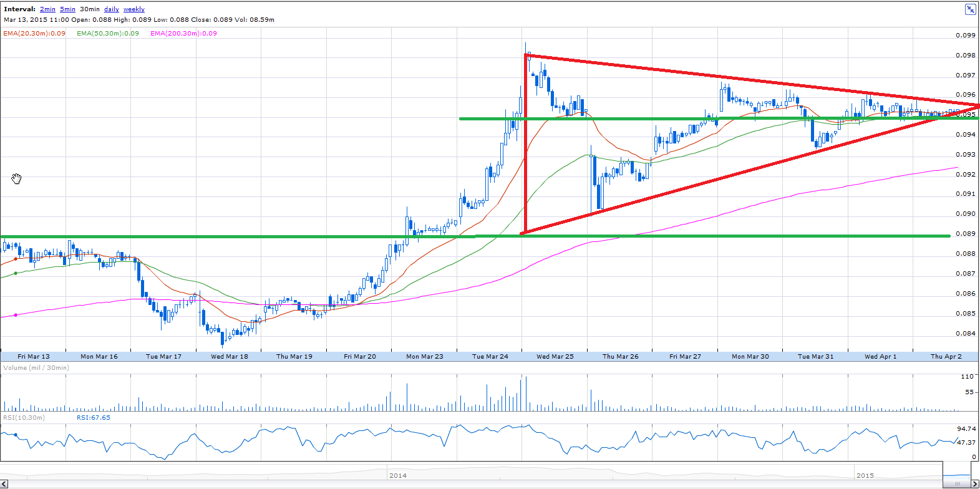
Task: Click the Fri Mar 27 date label
Action: coord(686,357)
